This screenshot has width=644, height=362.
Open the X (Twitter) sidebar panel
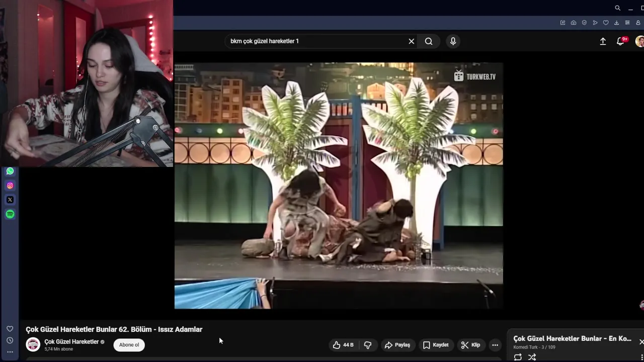[x=10, y=200]
